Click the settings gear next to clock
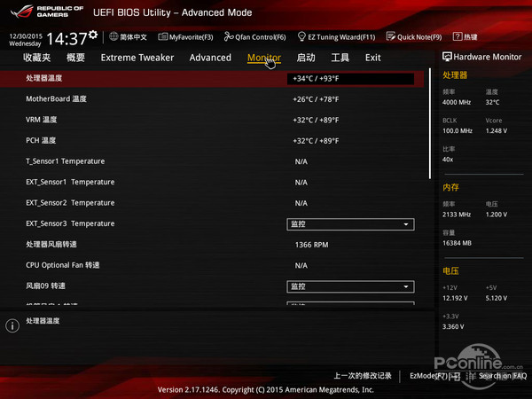The width and height of the screenshot is (532, 399). (x=93, y=35)
